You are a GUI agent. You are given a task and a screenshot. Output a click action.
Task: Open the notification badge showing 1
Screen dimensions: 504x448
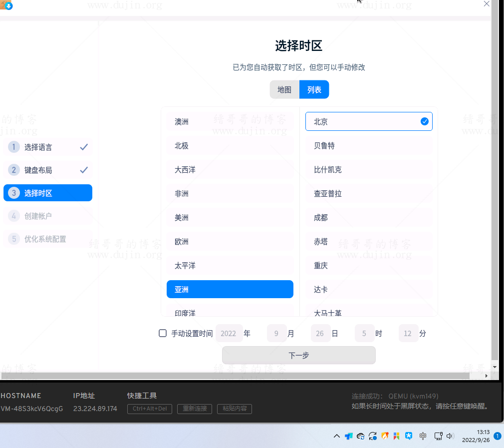coord(497,436)
